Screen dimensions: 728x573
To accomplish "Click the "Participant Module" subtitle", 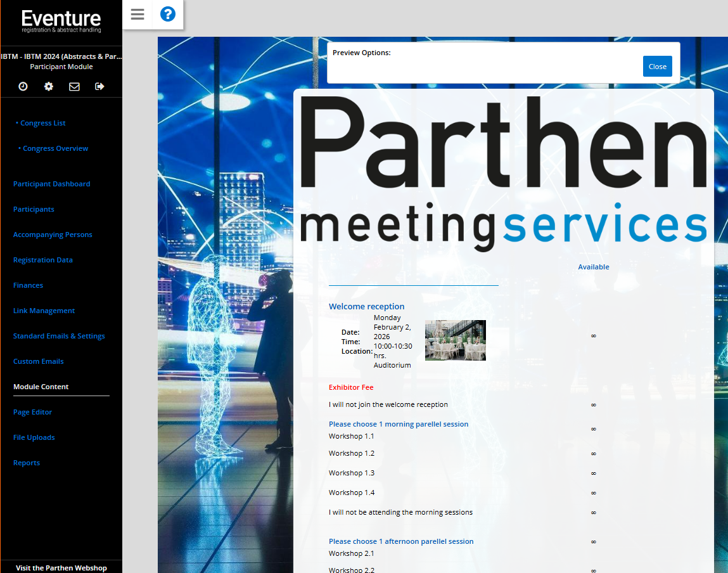I will click(61, 67).
